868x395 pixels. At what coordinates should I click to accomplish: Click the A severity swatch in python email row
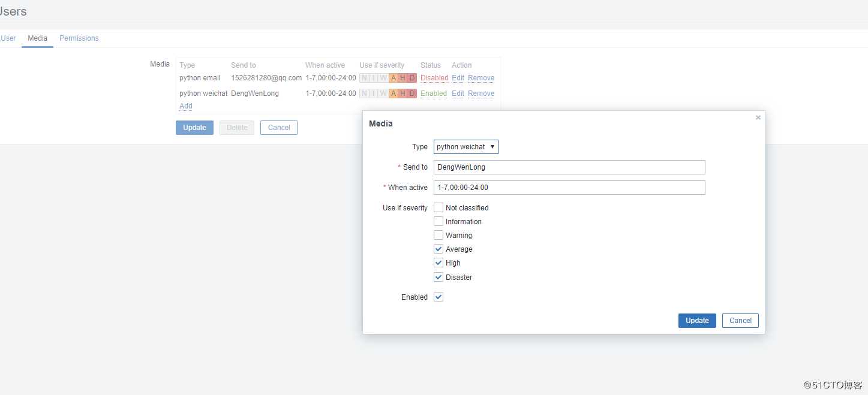pyautogui.click(x=393, y=78)
